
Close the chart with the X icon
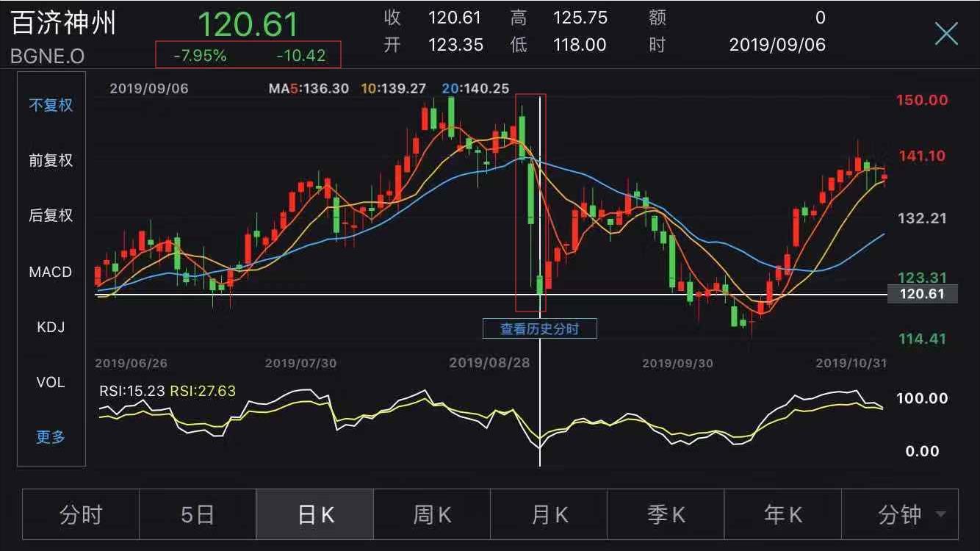click(946, 33)
